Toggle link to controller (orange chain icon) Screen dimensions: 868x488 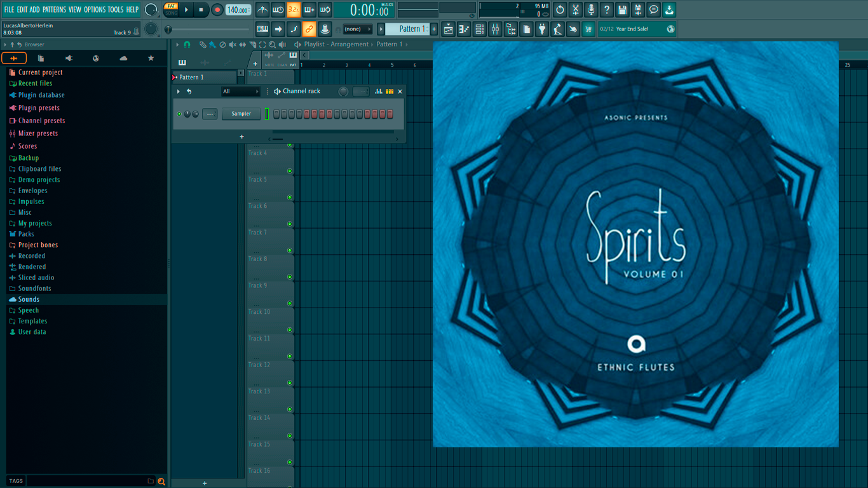pyautogui.click(x=309, y=29)
